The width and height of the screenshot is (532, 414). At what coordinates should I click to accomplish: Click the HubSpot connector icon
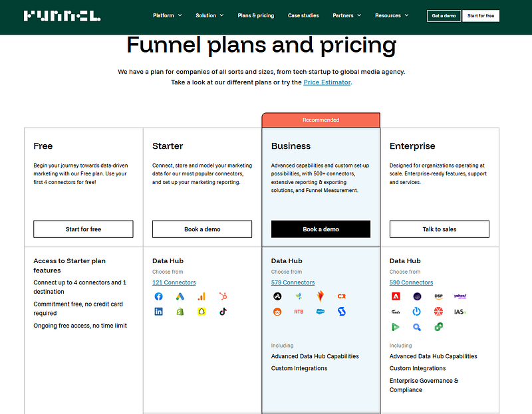tap(223, 296)
